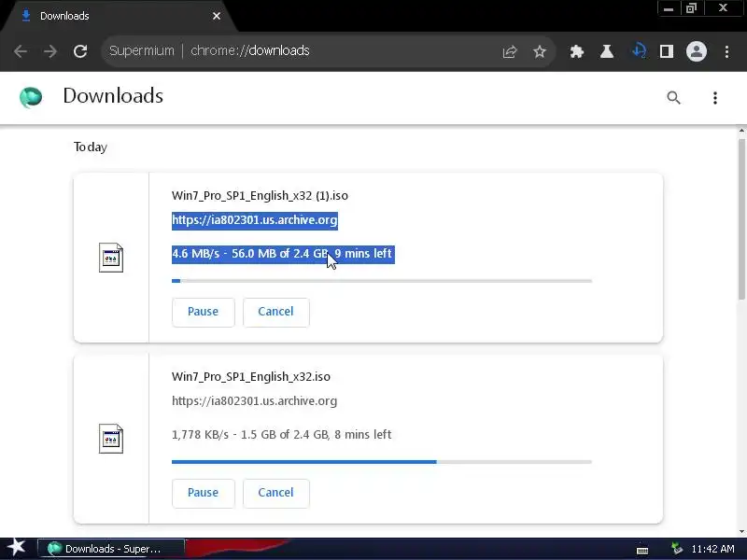Reload the downloads page

point(80,51)
